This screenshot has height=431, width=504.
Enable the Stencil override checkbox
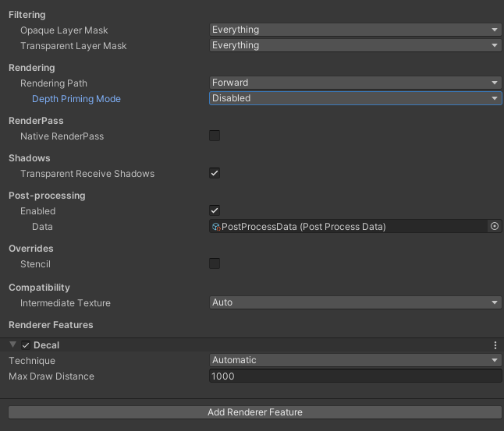[x=215, y=263]
